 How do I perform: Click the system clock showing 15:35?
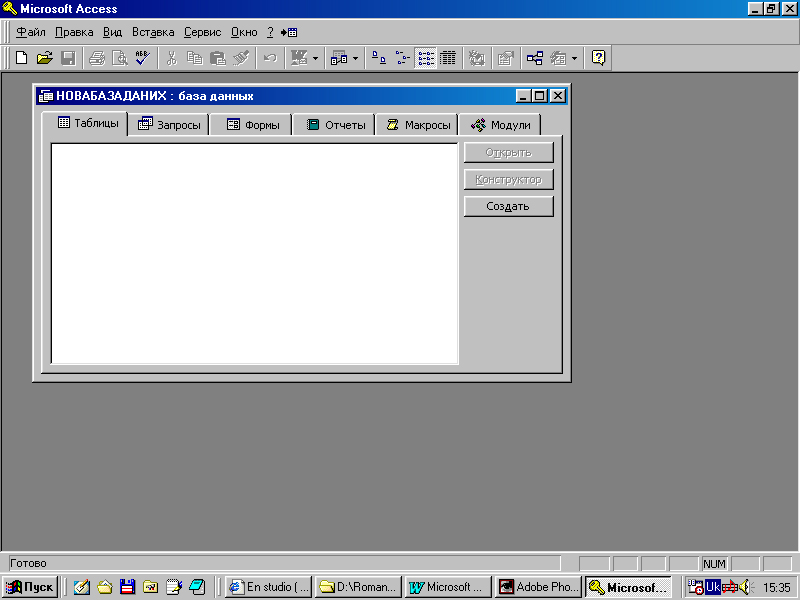pyautogui.click(x=777, y=588)
